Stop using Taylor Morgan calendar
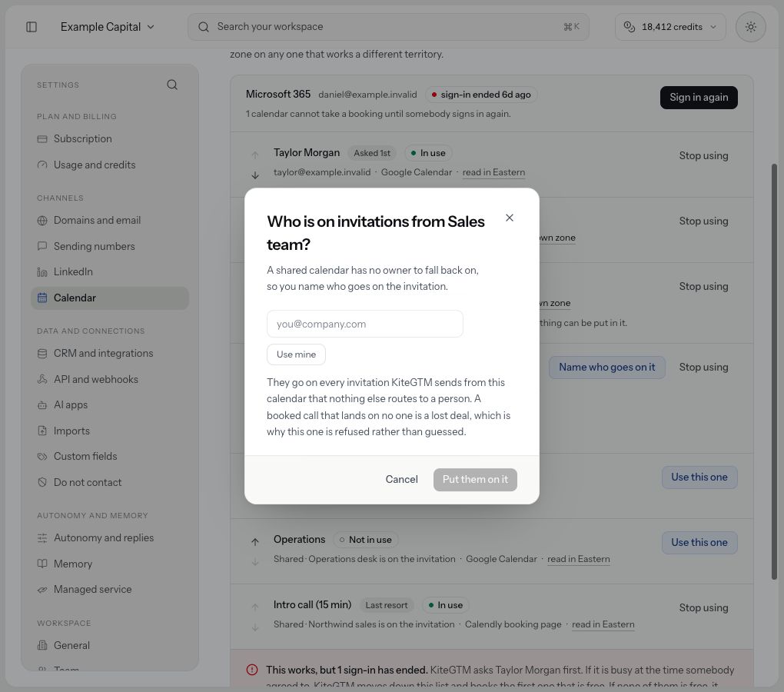The height and width of the screenshot is (692, 784). coord(703,156)
